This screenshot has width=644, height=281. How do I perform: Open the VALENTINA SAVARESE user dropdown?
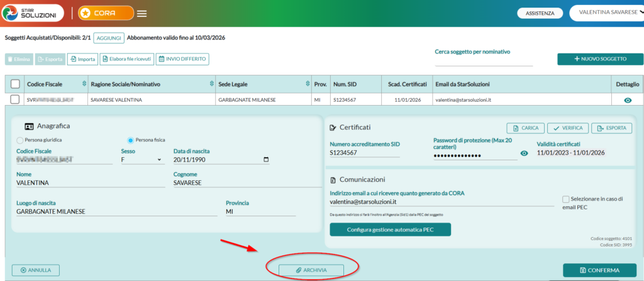pos(609,13)
